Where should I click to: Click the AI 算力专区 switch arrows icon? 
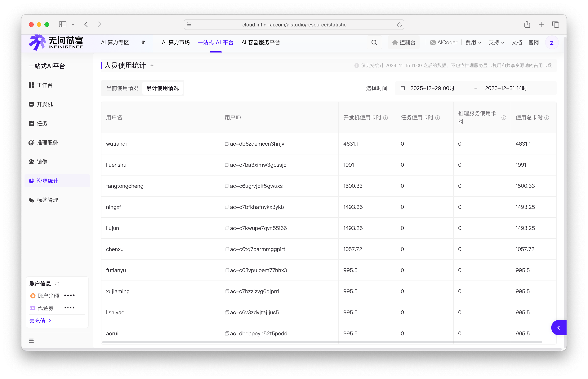143,43
